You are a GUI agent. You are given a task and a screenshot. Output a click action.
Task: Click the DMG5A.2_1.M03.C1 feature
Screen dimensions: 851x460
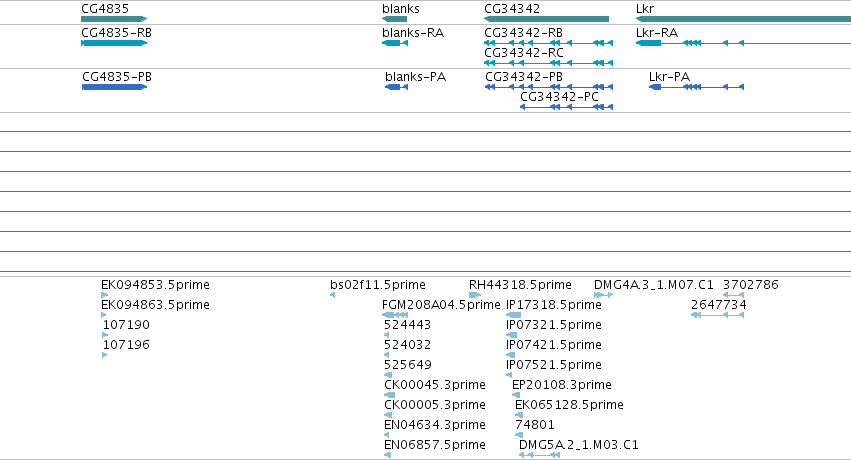[x=539, y=455]
